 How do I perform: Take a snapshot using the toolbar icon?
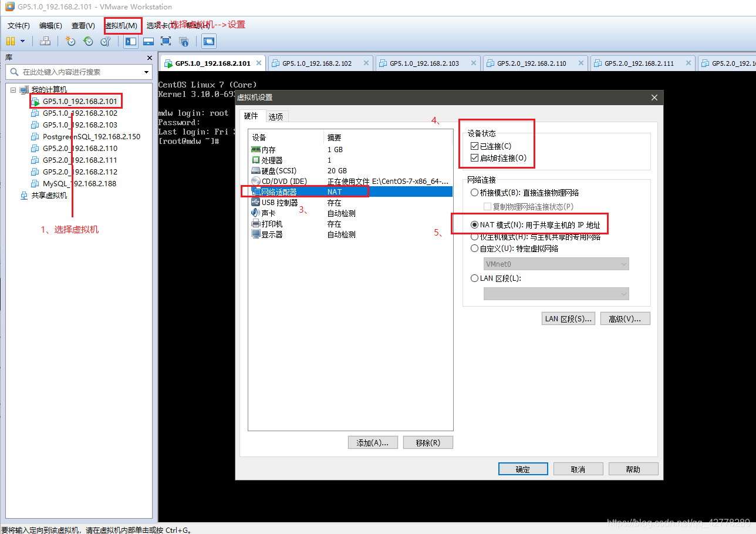[x=70, y=41]
